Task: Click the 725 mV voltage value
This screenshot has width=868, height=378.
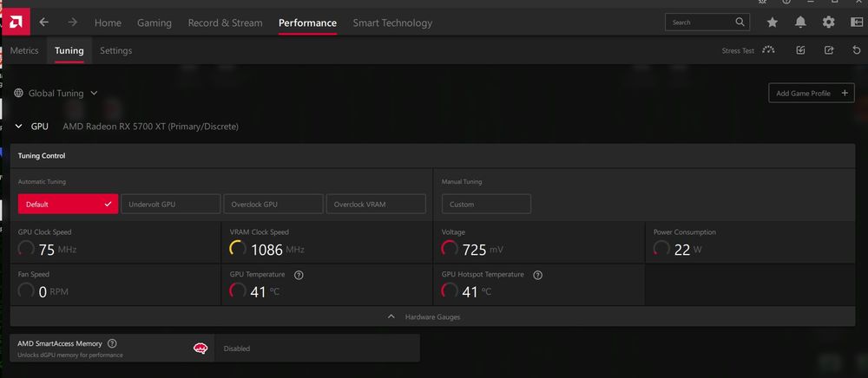Action: 483,250
